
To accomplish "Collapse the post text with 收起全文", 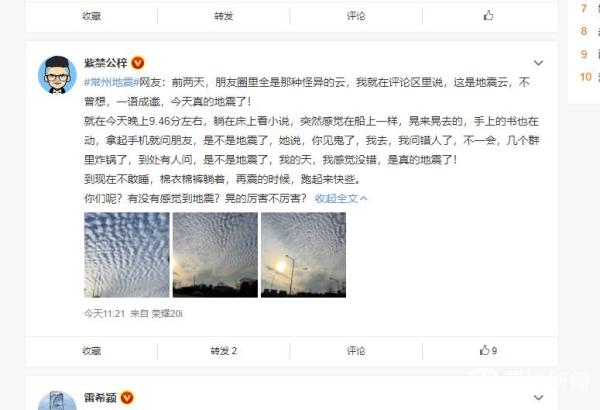I will pos(341,198).
